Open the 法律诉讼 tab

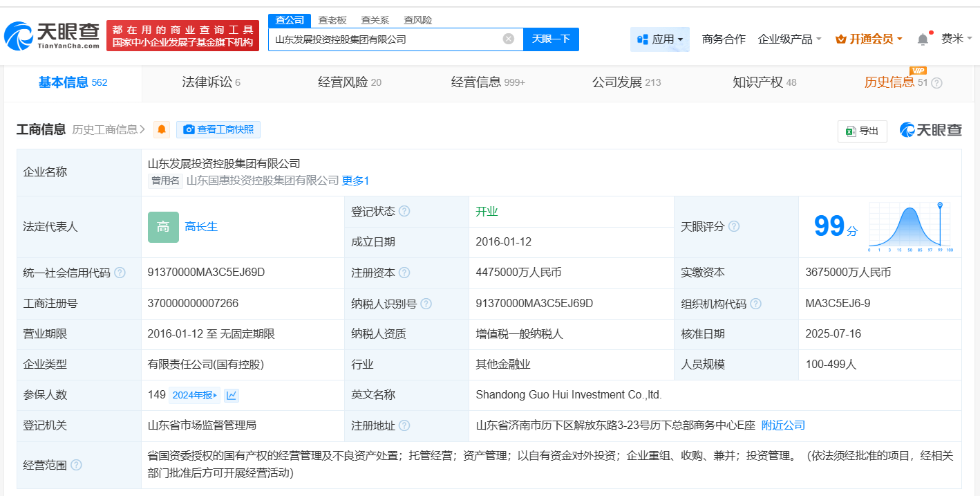tap(211, 82)
